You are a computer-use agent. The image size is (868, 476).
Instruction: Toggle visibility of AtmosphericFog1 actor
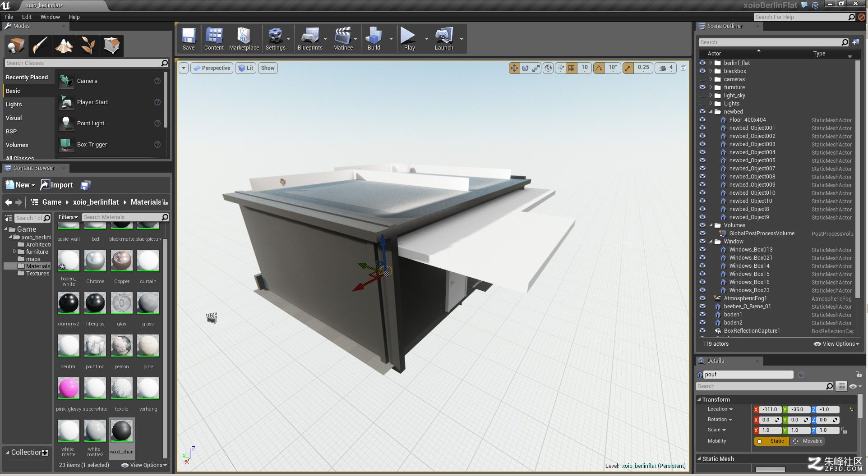pos(702,298)
